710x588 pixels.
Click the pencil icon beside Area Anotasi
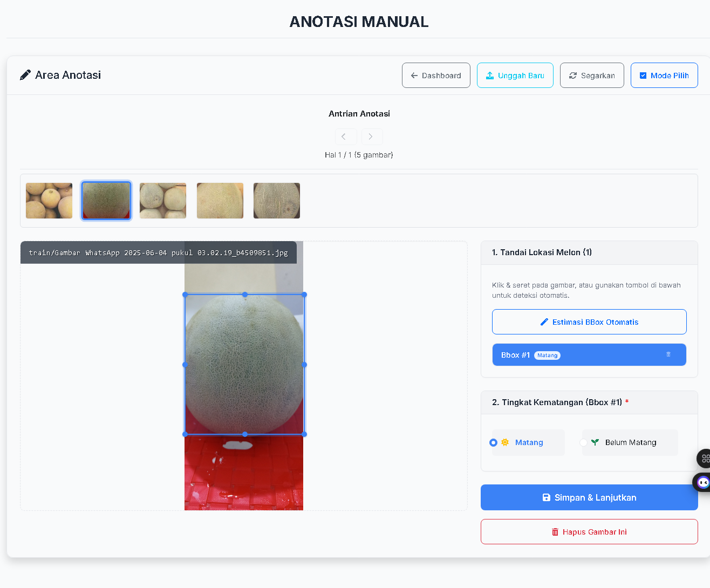(x=25, y=75)
